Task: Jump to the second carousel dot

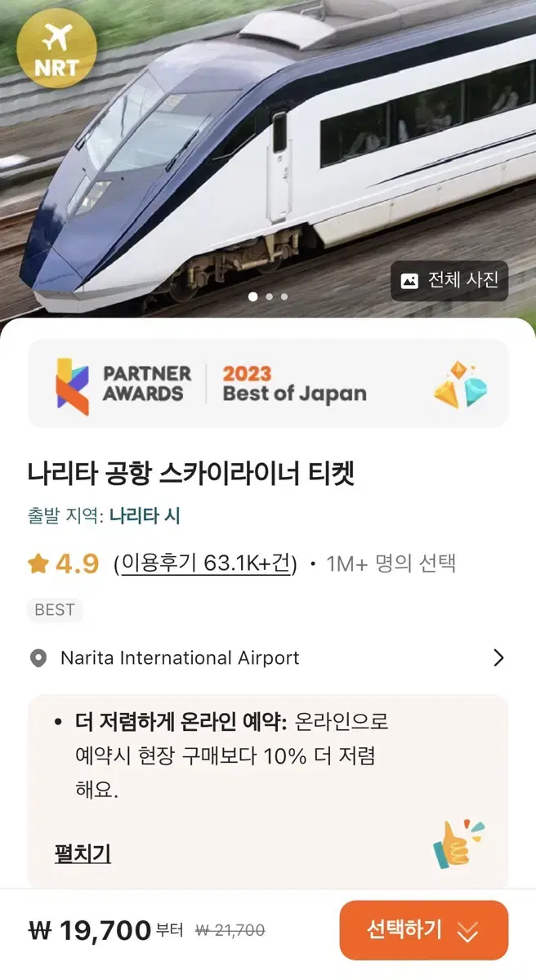Action: (x=270, y=296)
